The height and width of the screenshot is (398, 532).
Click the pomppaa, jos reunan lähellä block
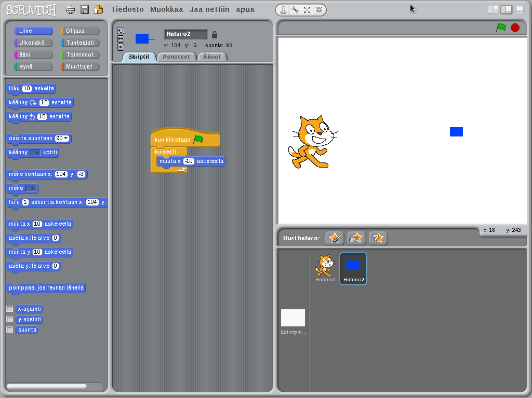(46, 288)
